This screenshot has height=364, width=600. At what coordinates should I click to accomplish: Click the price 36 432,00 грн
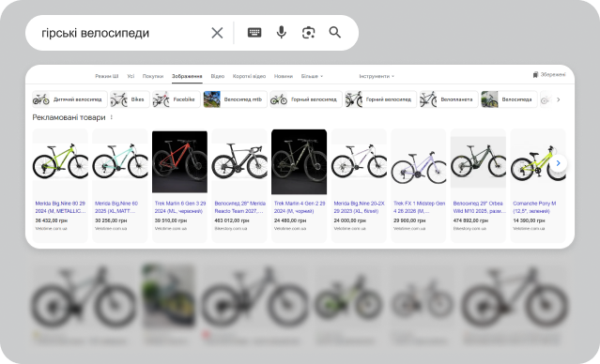pyautogui.click(x=52, y=220)
